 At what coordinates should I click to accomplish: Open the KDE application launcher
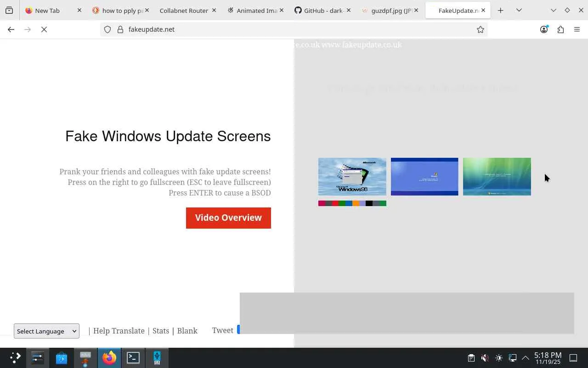[15, 358]
